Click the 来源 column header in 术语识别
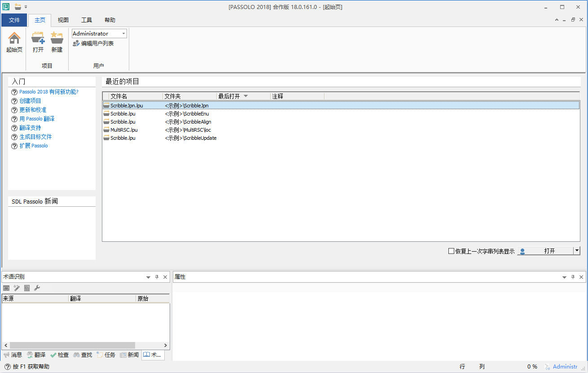 (x=35, y=298)
